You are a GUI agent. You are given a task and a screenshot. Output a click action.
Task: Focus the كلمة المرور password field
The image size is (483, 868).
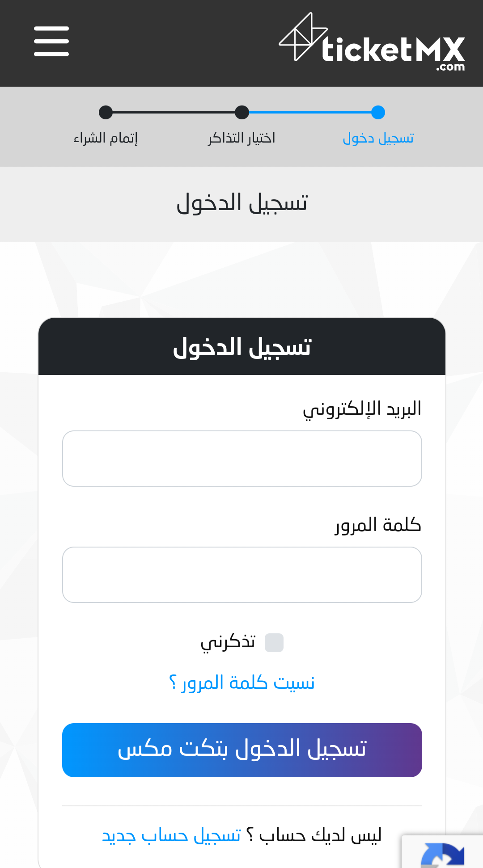(242, 575)
